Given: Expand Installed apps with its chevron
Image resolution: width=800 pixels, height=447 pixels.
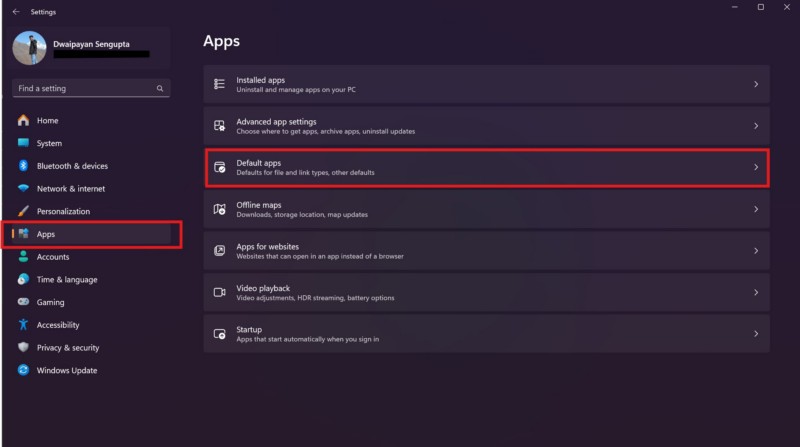Looking at the screenshot, I should click(x=756, y=84).
